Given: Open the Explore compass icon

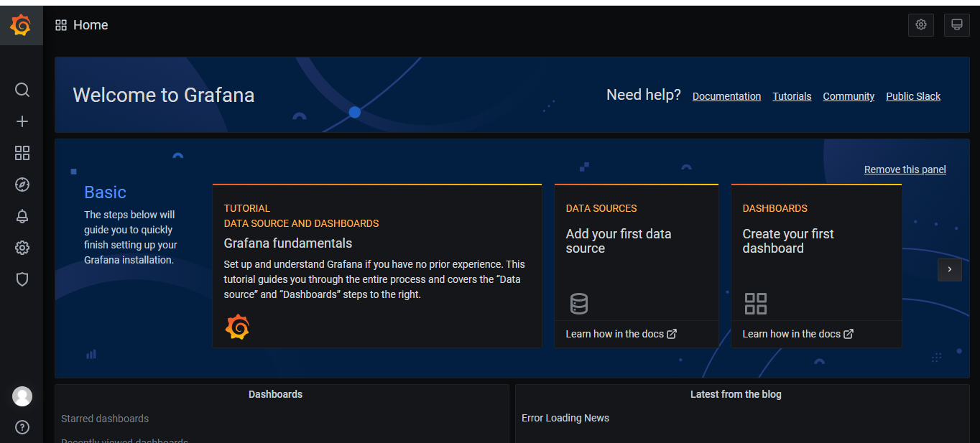Looking at the screenshot, I should 22,185.
